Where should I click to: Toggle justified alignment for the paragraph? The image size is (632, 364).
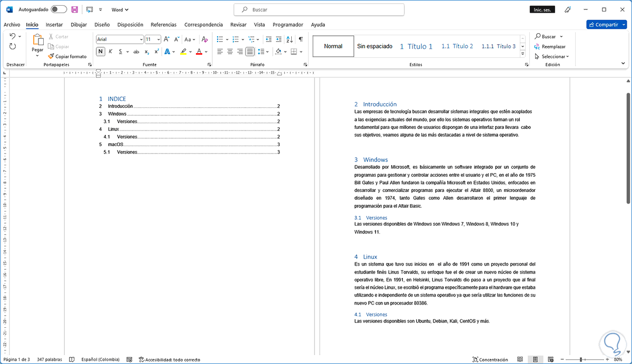[x=250, y=52]
